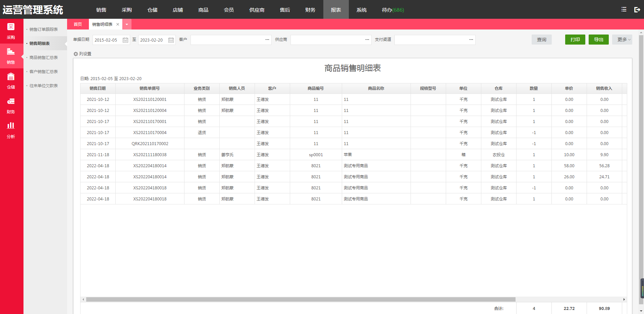
Task: Open the 仓储 top menu
Action: click(x=153, y=10)
